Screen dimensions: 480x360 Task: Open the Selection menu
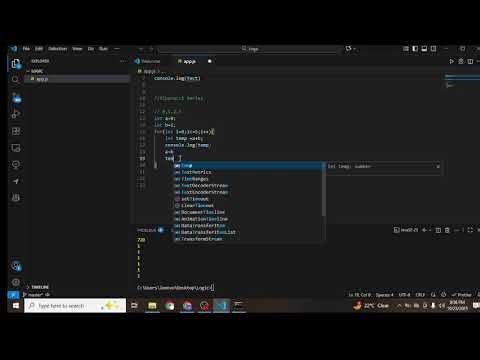[x=57, y=49]
